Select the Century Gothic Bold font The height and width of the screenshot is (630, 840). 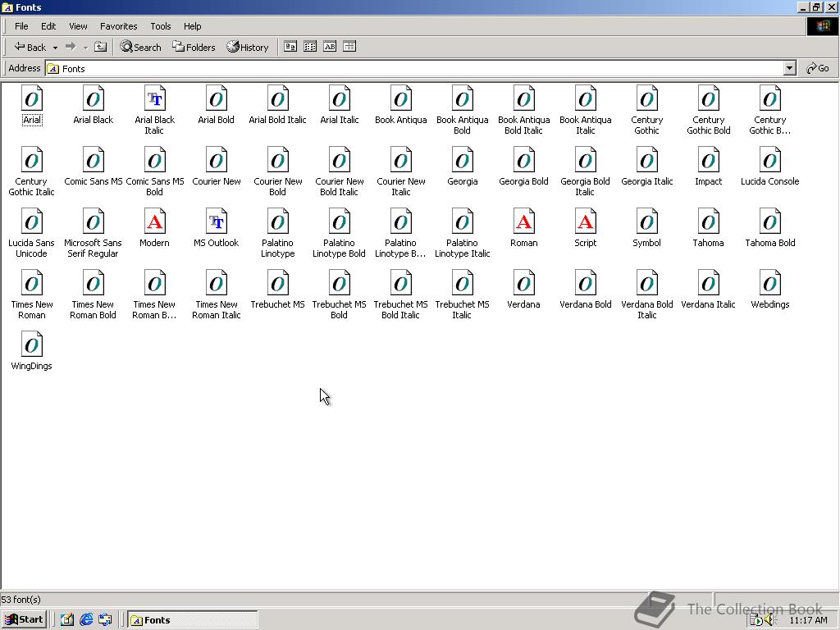coord(708,111)
